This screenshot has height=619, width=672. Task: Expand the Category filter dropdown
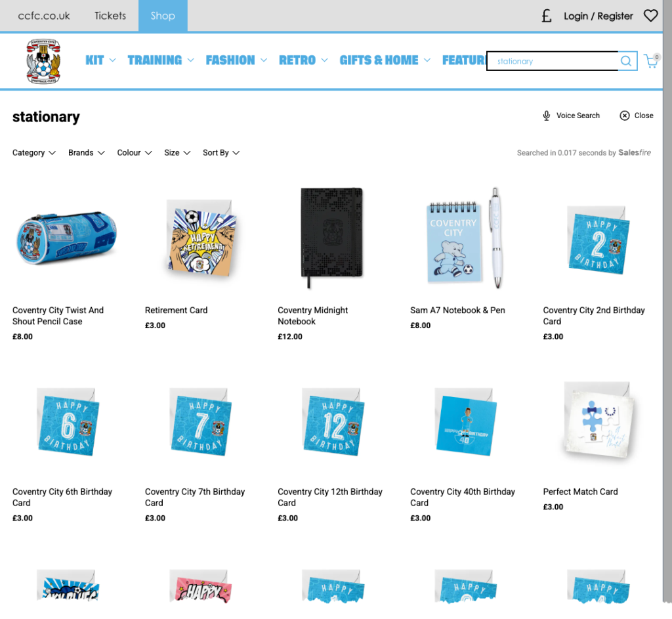[x=34, y=153]
